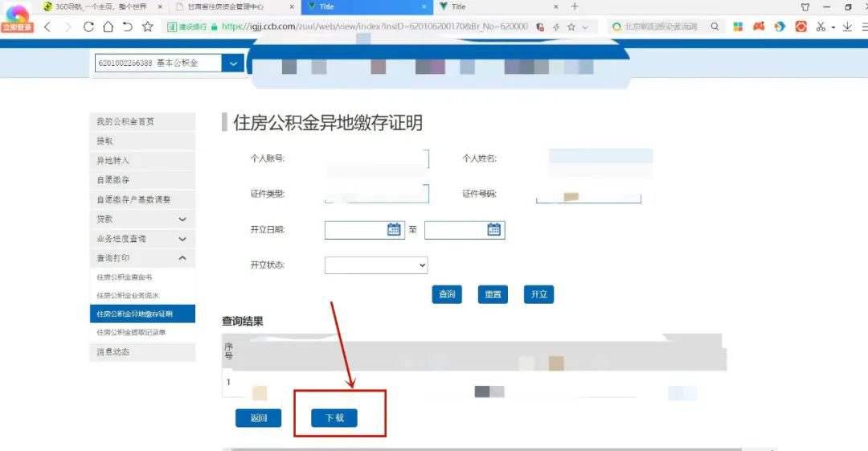The image size is (868, 451).
Task: Click the URL address field
Action: coord(375,27)
